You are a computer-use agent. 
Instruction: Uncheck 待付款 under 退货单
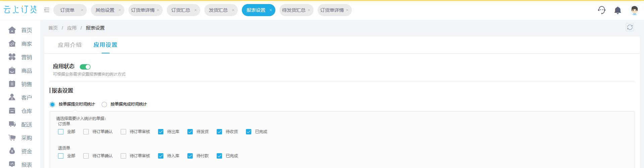(190, 156)
